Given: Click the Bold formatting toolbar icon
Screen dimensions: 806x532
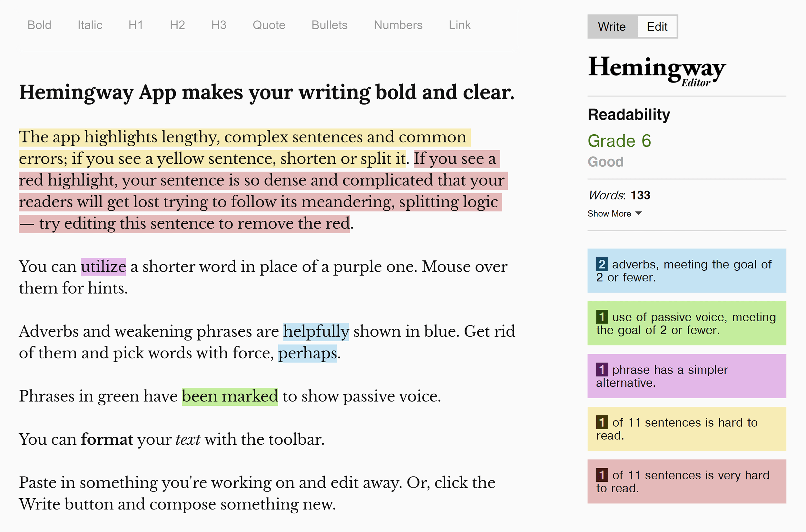Looking at the screenshot, I should (39, 24).
